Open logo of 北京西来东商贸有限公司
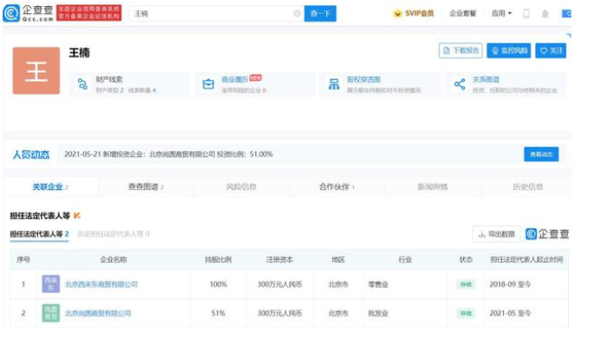The height and width of the screenshot is (364, 601). [51, 284]
